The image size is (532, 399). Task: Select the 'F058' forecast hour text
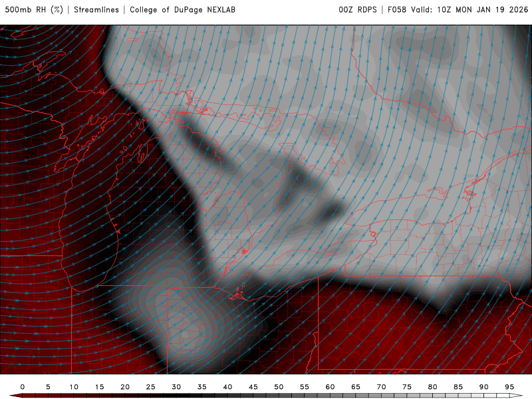(397, 10)
